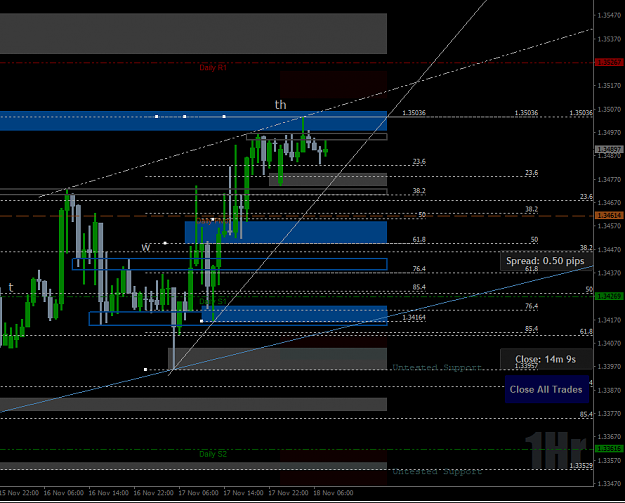Select the Daily R1 level label

pyautogui.click(x=213, y=68)
